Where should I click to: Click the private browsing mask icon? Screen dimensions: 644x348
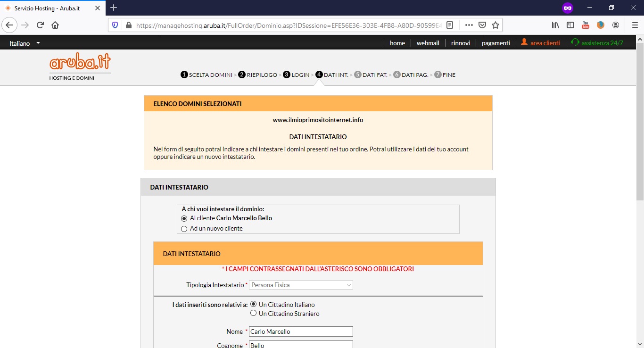tap(568, 8)
